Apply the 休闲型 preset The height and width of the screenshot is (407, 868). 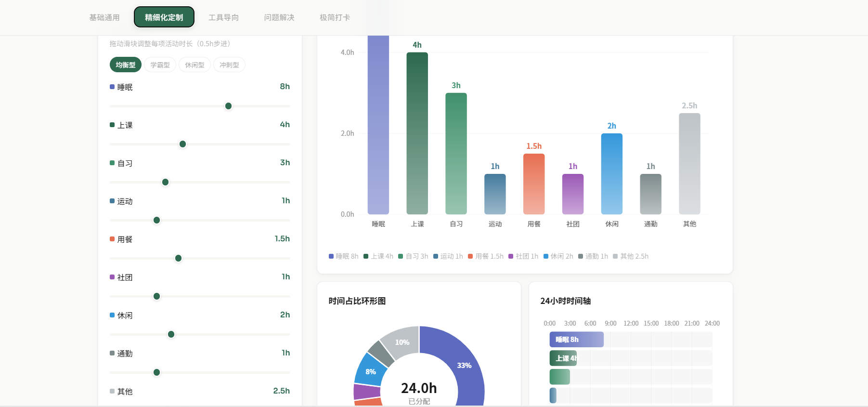click(x=194, y=65)
